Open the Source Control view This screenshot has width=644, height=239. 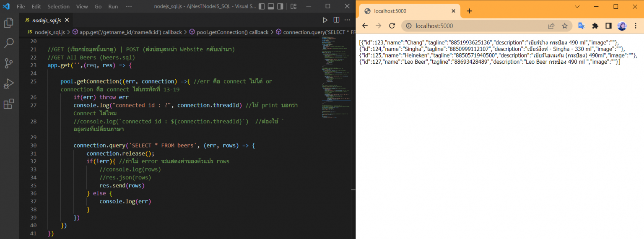[x=9, y=63]
